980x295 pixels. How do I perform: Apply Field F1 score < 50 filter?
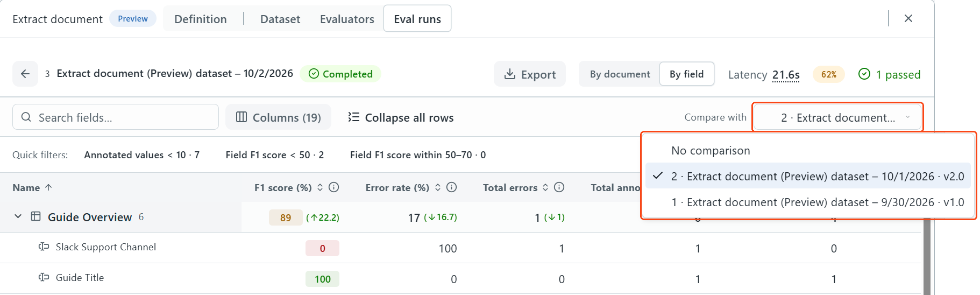point(275,155)
